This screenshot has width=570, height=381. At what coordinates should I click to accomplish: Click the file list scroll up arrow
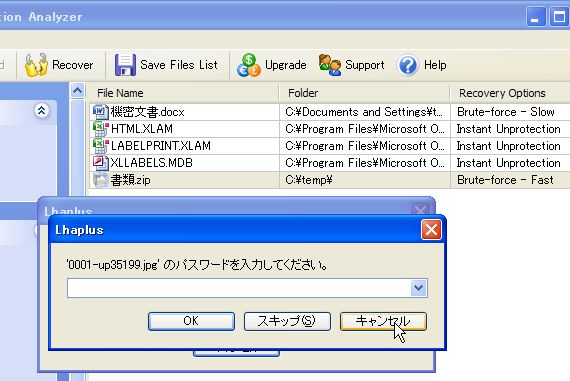pyautogui.click(x=77, y=91)
